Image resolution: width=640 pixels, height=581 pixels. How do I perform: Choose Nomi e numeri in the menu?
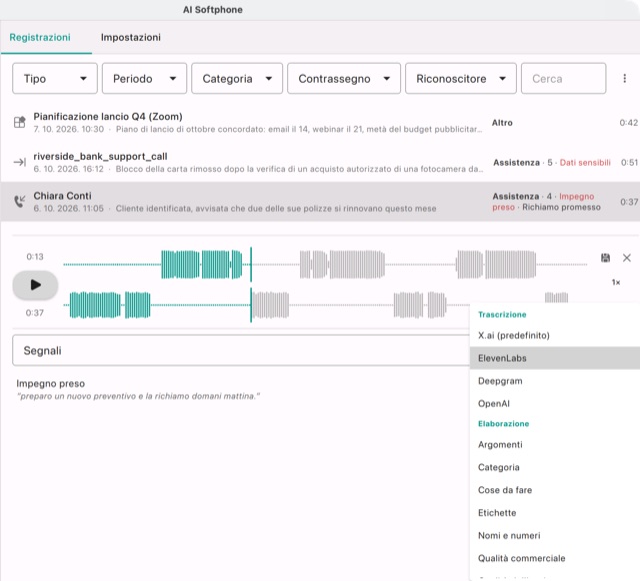pyautogui.click(x=555, y=535)
